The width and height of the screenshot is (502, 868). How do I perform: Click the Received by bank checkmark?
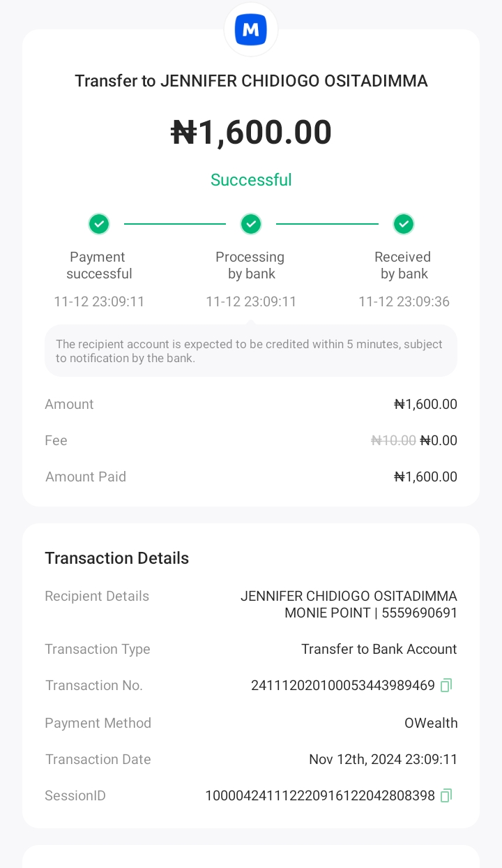click(x=404, y=224)
